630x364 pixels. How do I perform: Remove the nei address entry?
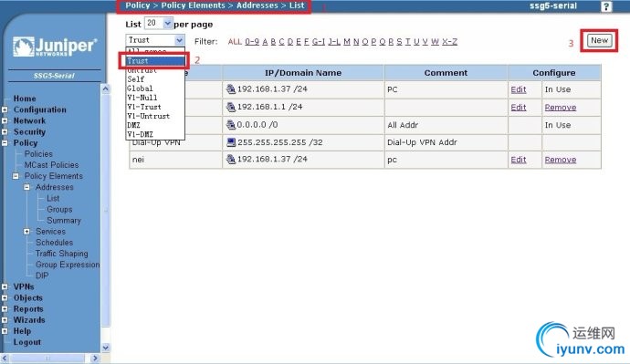[561, 160]
